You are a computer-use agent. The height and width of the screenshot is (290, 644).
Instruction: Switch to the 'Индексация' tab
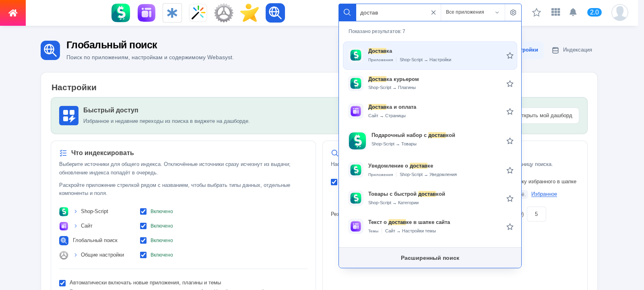pyautogui.click(x=572, y=50)
